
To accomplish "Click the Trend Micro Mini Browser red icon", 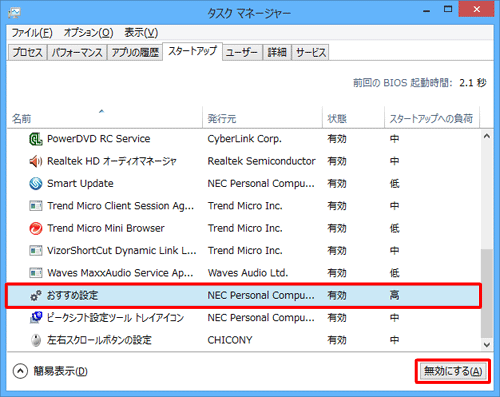I will pyautogui.click(x=36, y=228).
